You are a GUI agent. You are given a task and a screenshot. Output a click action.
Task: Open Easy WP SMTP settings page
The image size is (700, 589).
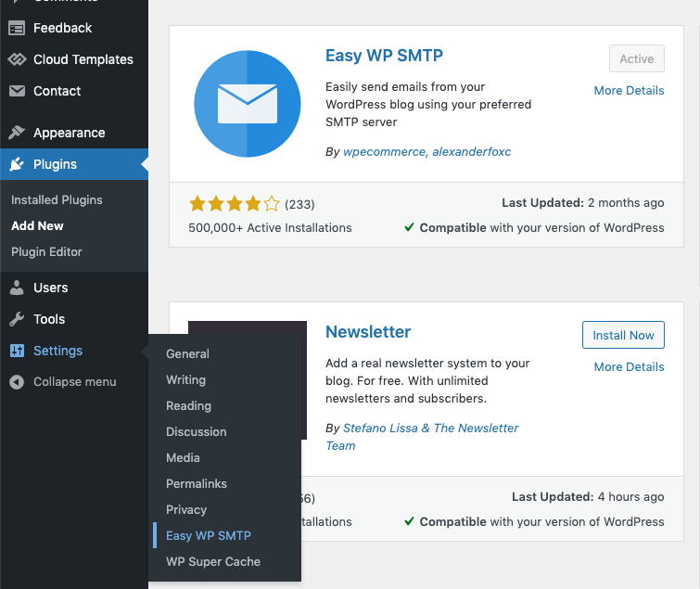click(209, 535)
